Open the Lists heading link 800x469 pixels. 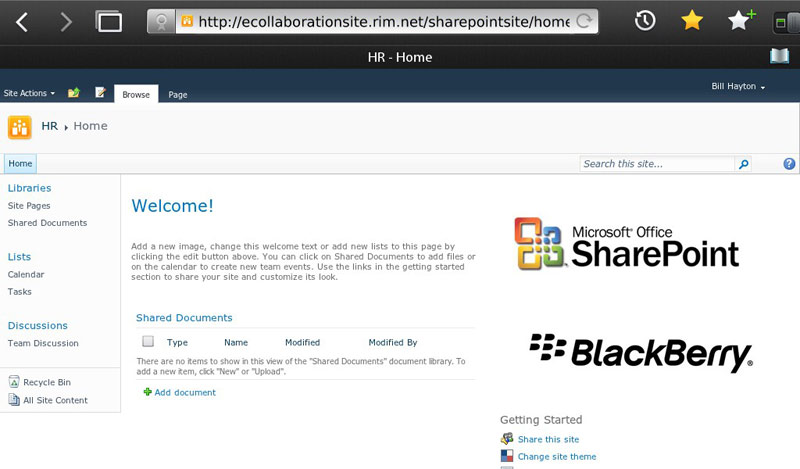pos(19,257)
